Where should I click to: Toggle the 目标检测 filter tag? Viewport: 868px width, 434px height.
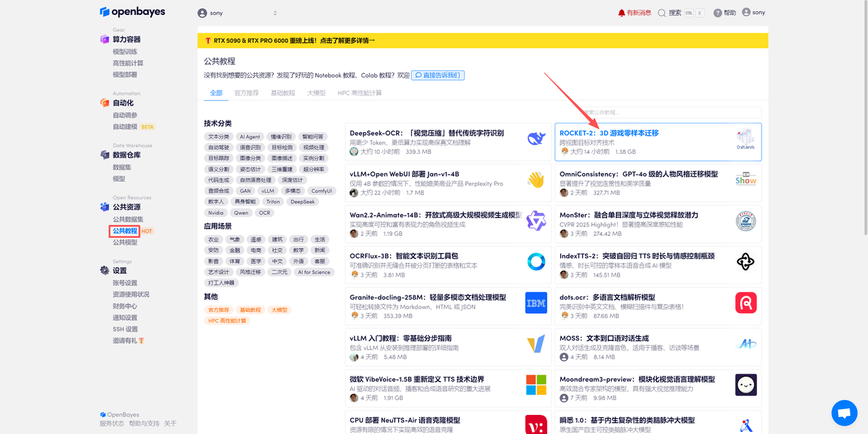coord(282,147)
